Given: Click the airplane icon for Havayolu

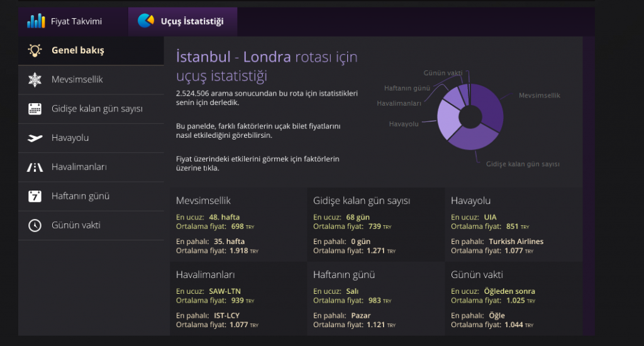Looking at the screenshot, I should point(35,138).
